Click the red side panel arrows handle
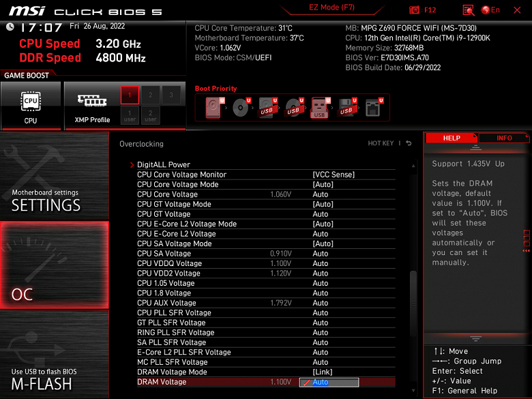Screen dimensions: 532x399 (x=527, y=241)
